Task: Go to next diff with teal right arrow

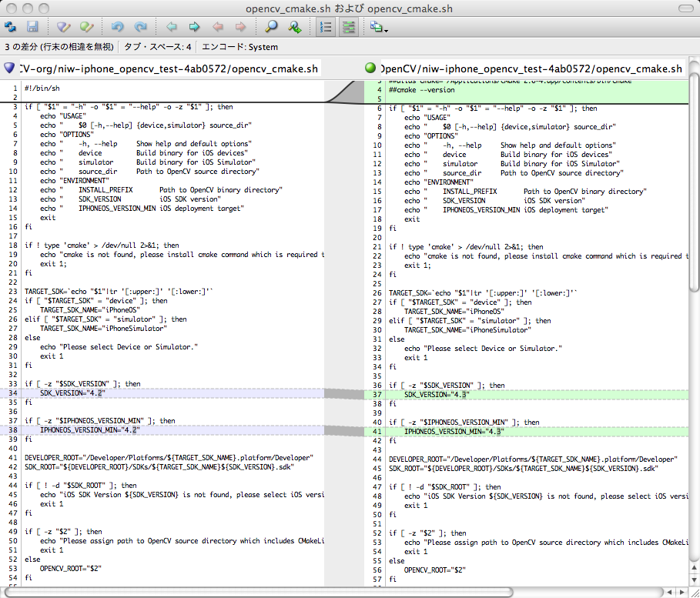Action: tap(194, 27)
